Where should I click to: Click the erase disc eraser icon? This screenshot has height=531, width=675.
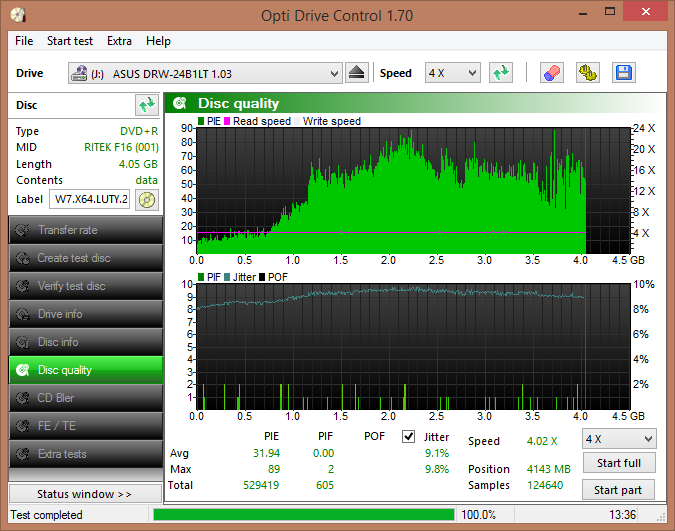tap(552, 73)
